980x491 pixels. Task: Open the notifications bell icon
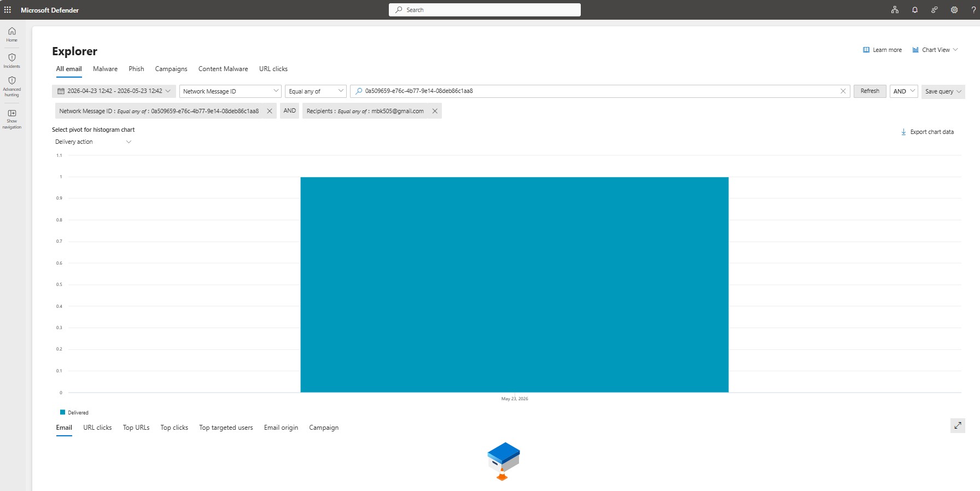(x=915, y=10)
